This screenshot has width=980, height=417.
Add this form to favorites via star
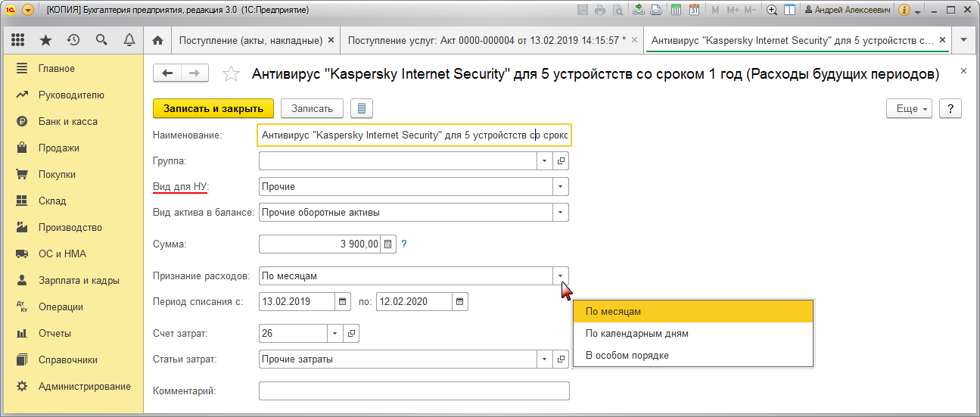click(x=231, y=73)
